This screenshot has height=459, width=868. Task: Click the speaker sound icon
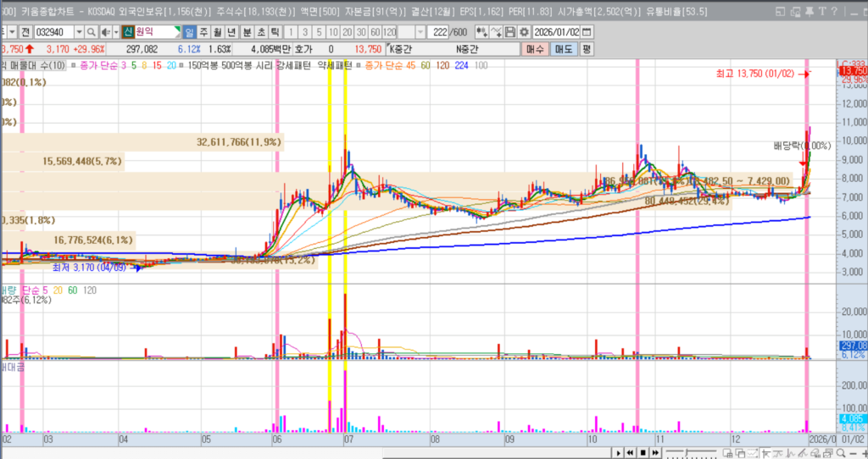coord(103,31)
